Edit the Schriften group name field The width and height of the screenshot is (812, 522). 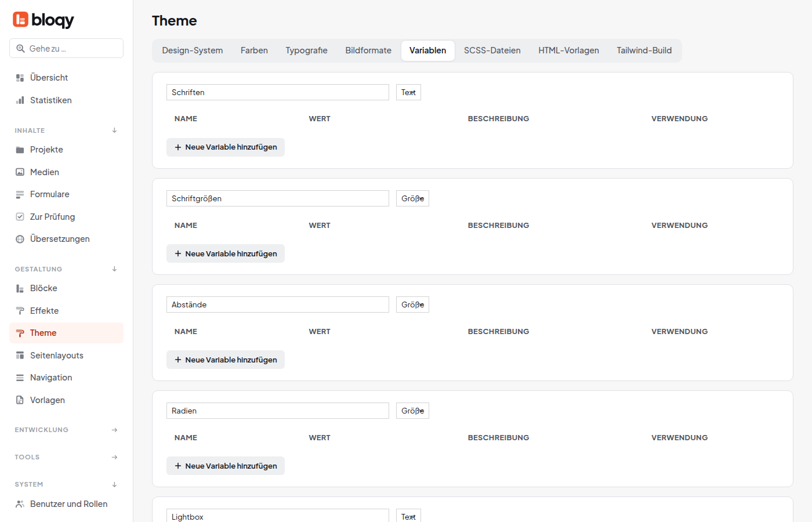point(278,92)
